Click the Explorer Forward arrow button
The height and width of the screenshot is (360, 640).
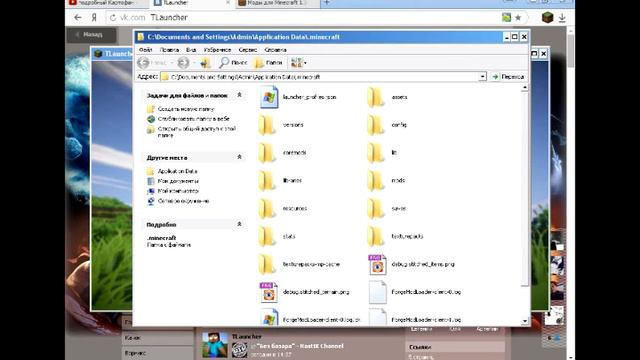(183, 63)
